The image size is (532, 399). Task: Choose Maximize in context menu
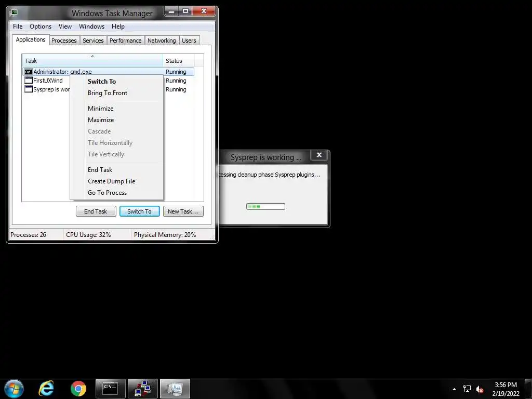117,120
